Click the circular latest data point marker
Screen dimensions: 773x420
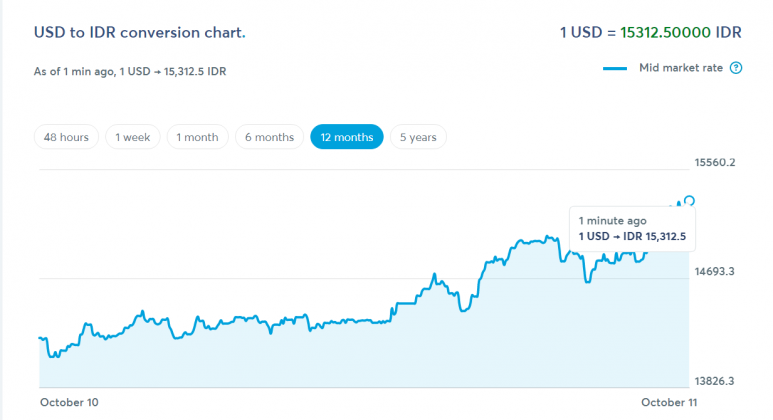[x=688, y=201]
